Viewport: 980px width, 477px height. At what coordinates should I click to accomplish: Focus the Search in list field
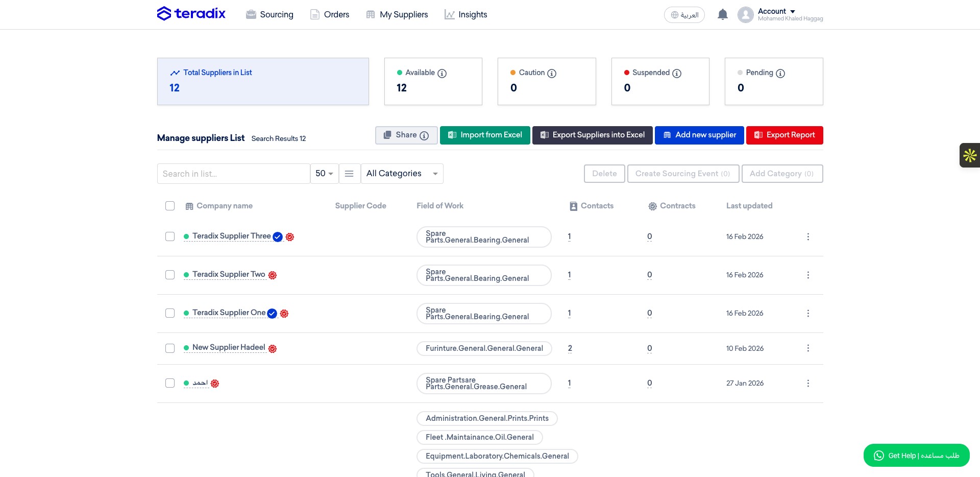click(234, 174)
